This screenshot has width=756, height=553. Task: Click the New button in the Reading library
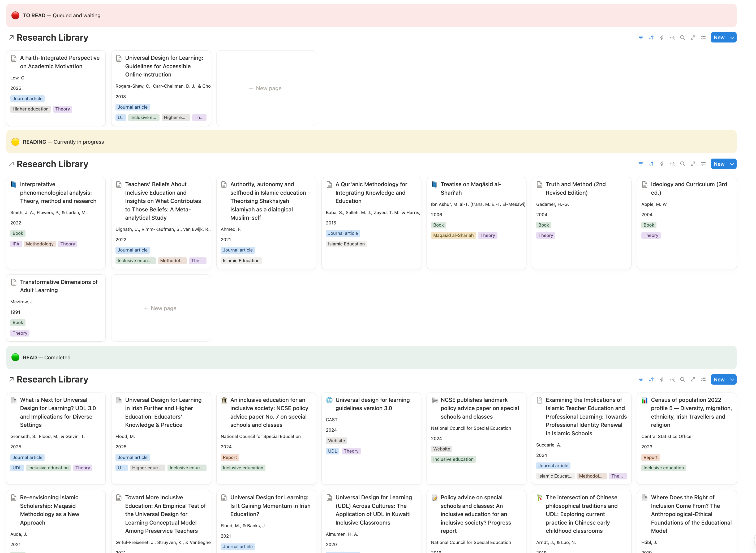(x=719, y=164)
